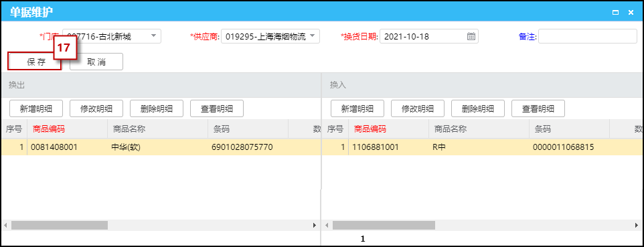Close the 单据维护 window
This screenshot has width=644, height=247.
click(631, 12)
